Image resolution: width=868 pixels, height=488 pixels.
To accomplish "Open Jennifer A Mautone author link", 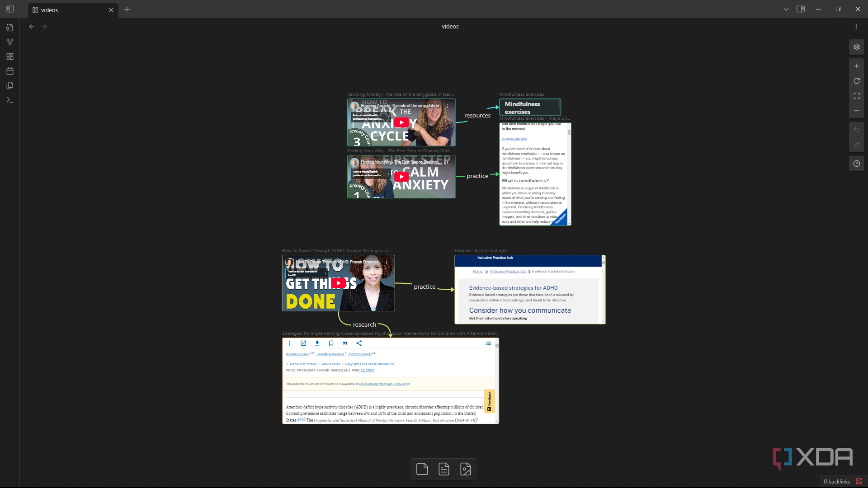I will pos(330,354).
